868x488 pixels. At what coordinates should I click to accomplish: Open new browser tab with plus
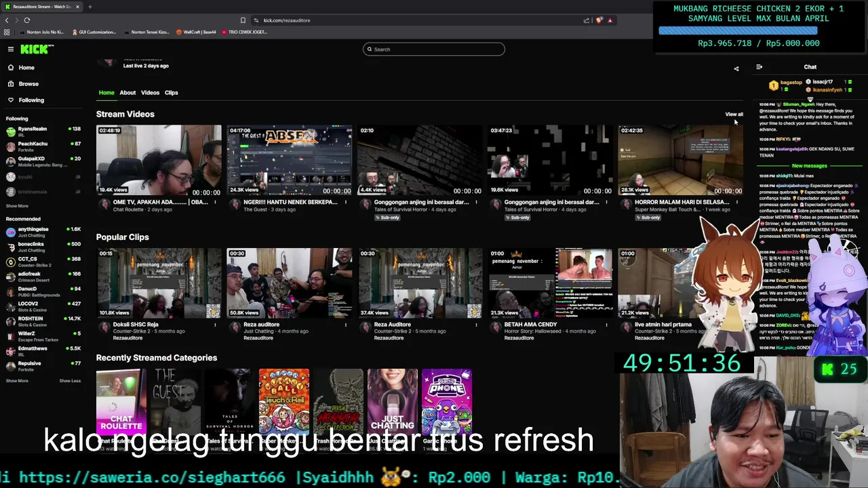coord(90,7)
